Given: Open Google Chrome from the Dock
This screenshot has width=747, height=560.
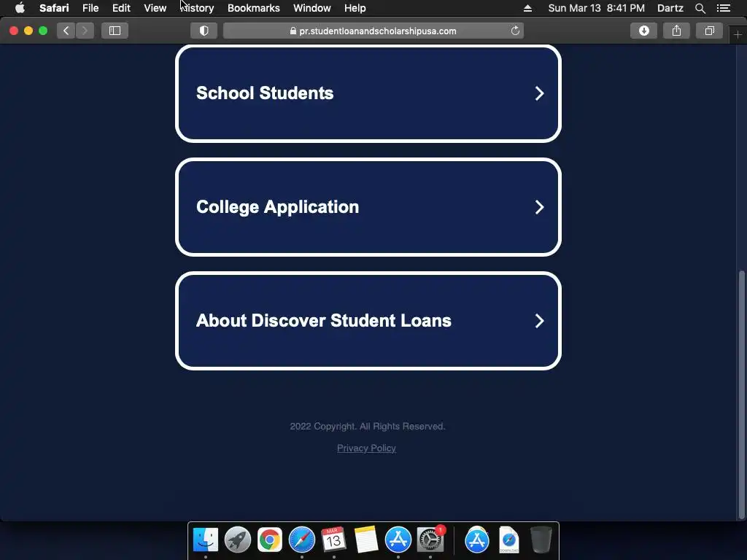Looking at the screenshot, I should coord(270,540).
